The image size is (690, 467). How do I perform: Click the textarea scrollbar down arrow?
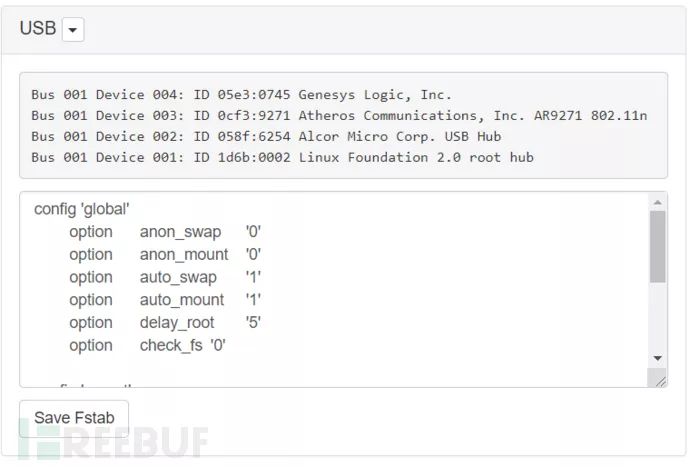[657, 358]
